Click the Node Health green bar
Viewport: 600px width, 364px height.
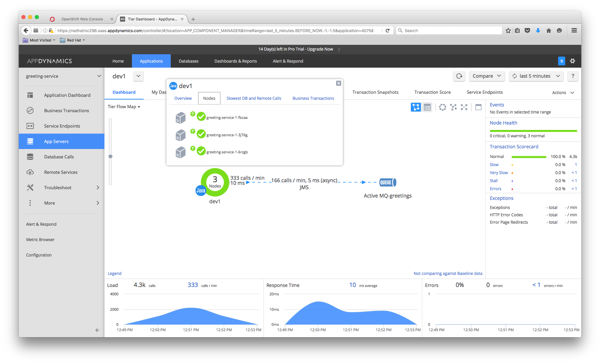tap(533, 131)
